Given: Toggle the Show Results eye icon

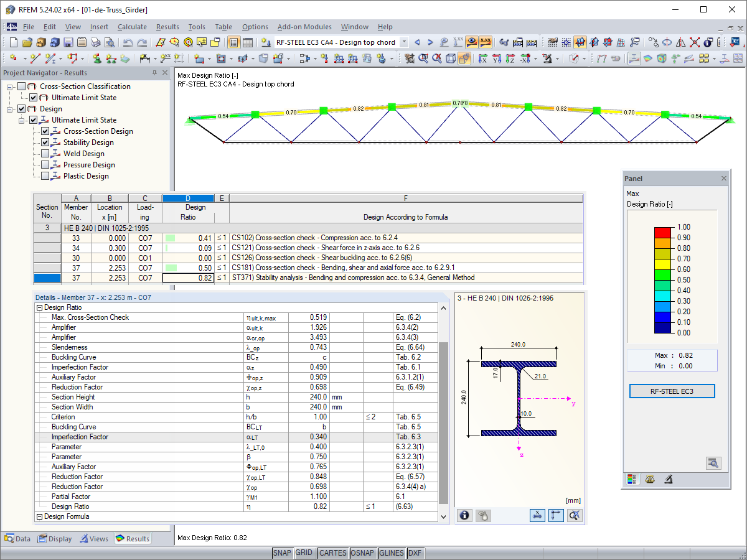Looking at the screenshot, I should click(472, 42).
